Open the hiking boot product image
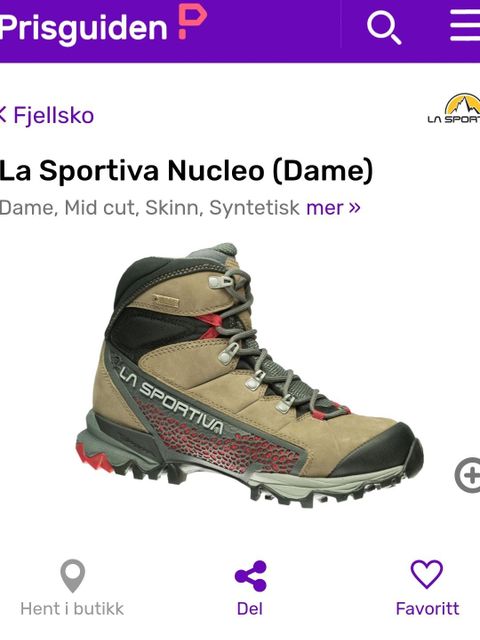Screen dimensions: 480x640 249,375
